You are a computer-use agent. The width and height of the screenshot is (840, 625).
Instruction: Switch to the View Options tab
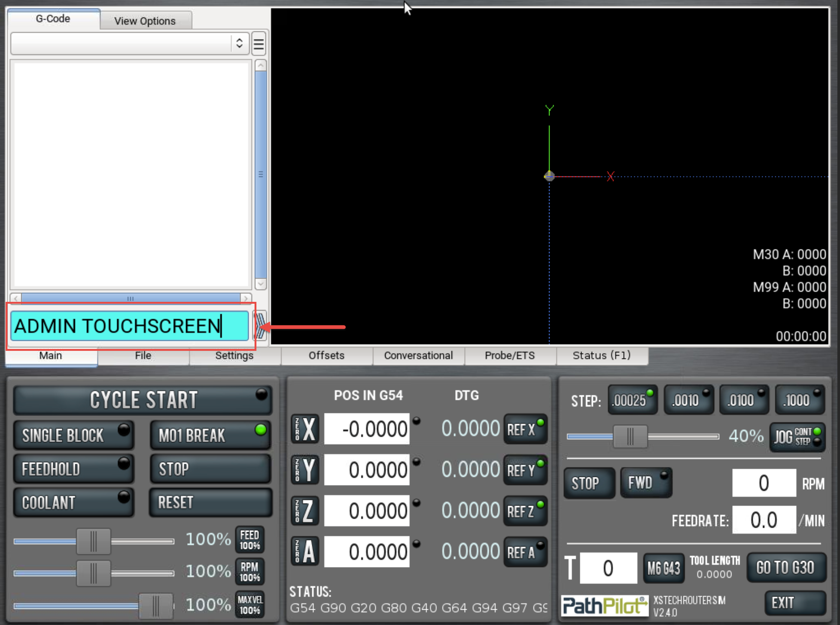145,21
